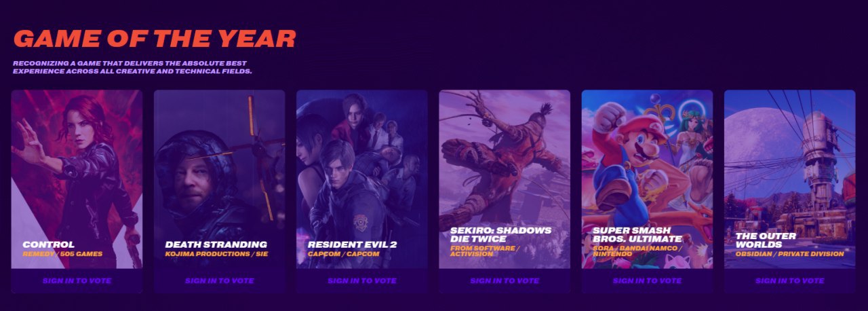Image resolution: width=868 pixels, height=311 pixels.
Task: Select the Death Stranding artwork thumbnail
Action: pos(219,179)
